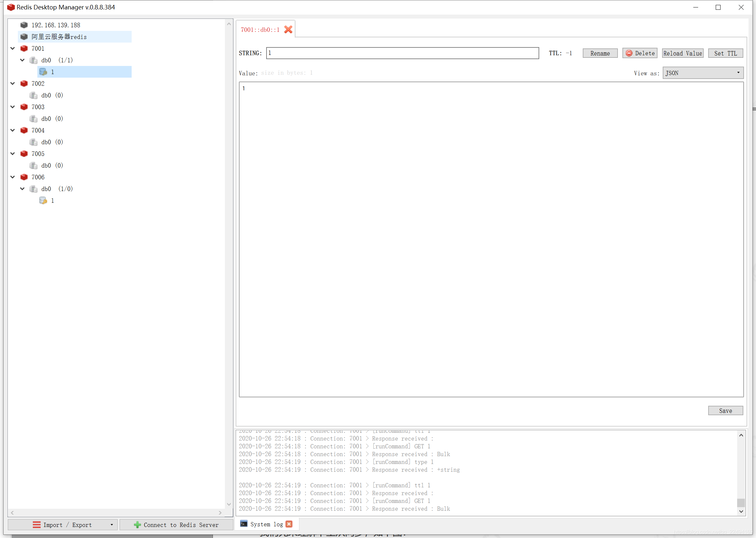Click the db0 database icon under 7004
This screenshot has width=756, height=538.
point(33,142)
